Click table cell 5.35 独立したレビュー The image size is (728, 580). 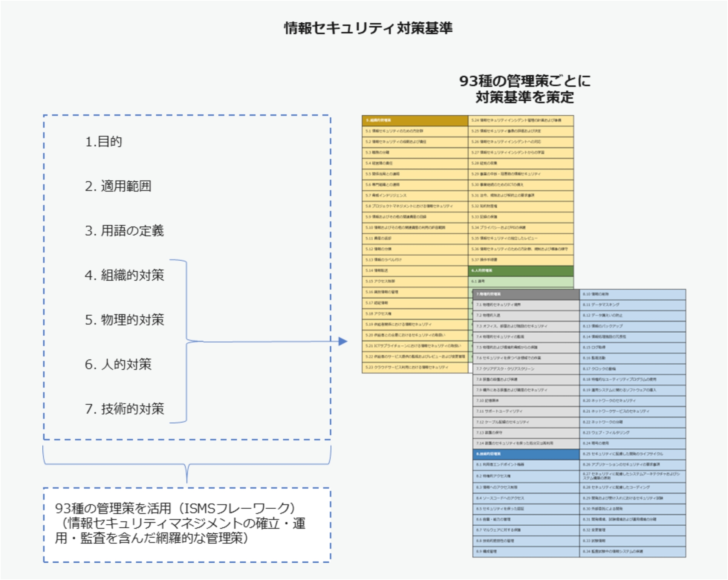point(521,239)
